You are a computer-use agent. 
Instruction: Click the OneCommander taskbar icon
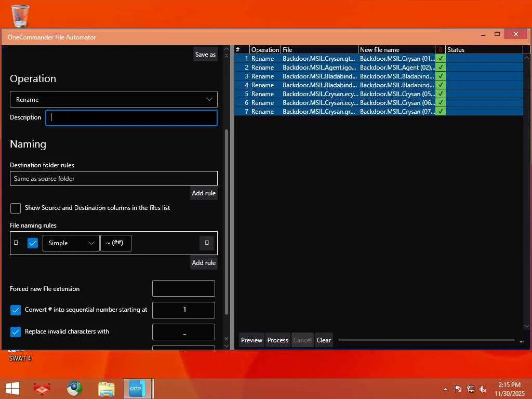click(x=138, y=389)
